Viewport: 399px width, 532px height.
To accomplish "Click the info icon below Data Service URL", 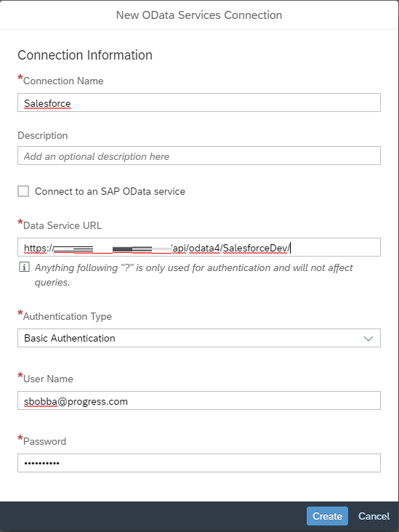I will (x=24, y=267).
